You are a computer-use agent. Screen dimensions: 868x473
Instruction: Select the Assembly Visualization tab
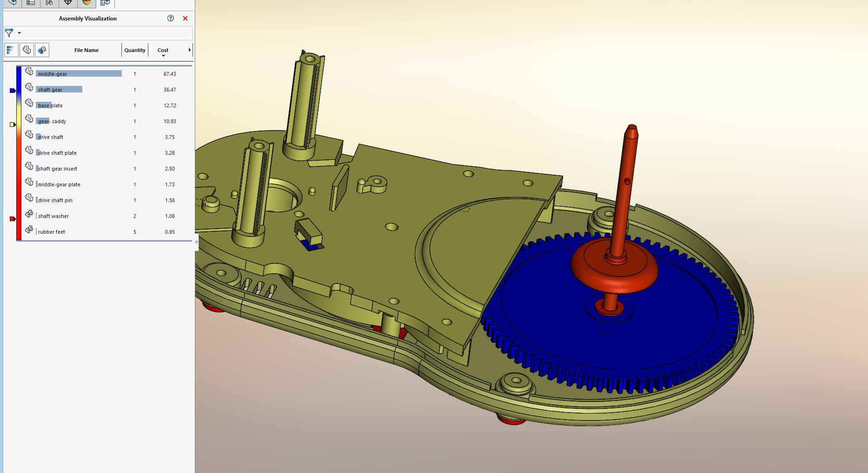click(105, 3)
